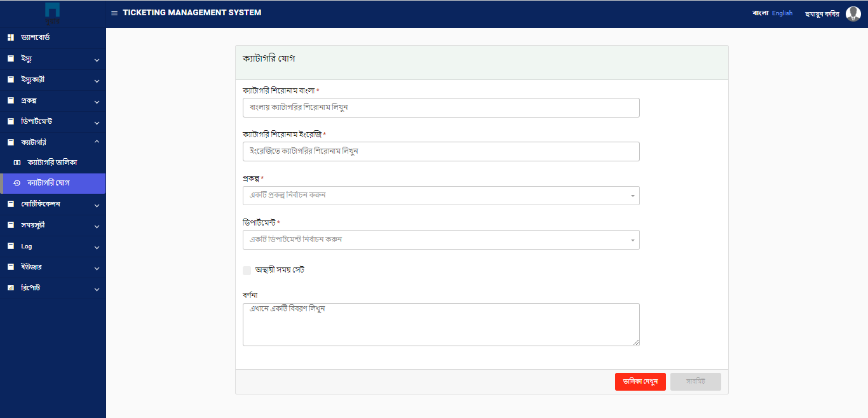Click the ইস্যু sidebar icon
Viewport: 868px width, 418px height.
click(x=10, y=58)
